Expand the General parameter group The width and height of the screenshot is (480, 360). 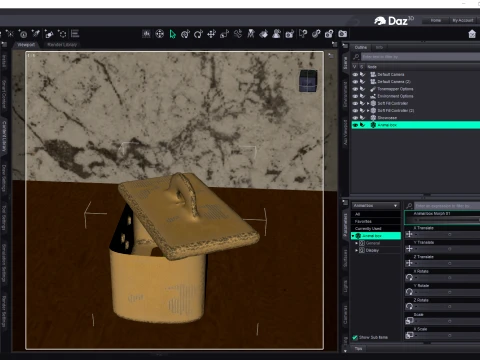(356, 243)
